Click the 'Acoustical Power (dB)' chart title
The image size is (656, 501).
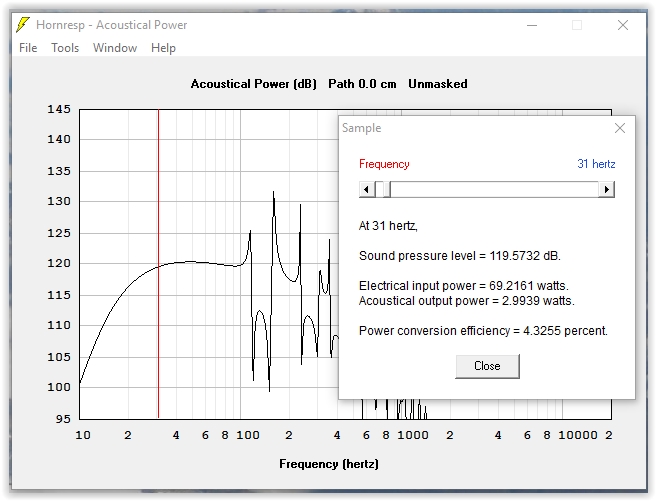[x=254, y=84]
